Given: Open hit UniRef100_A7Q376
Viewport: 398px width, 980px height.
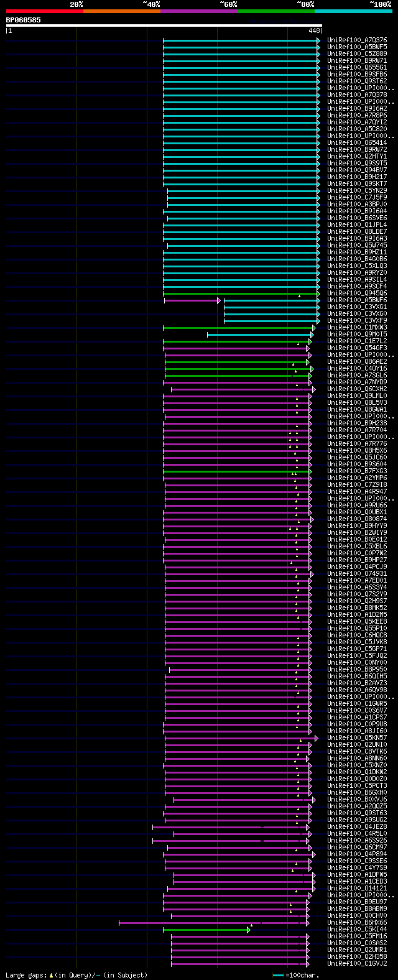Looking at the screenshot, I should 357,40.
